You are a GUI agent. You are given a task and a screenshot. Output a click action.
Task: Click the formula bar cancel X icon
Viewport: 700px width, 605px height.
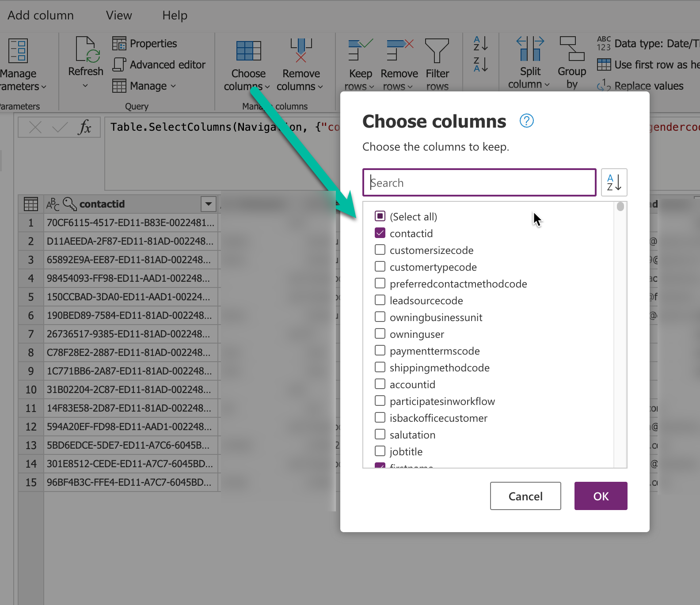(35, 128)
